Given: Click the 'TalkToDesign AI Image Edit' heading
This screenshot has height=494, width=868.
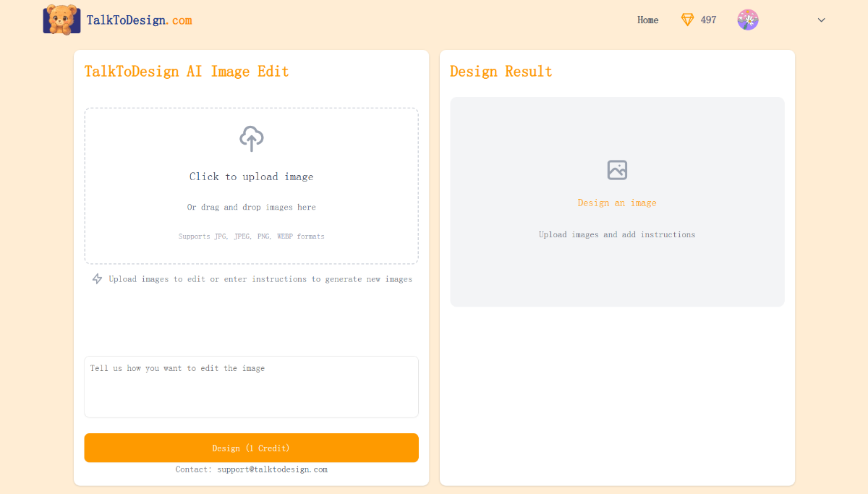Looking at the screenshot, I should [187, 72].
